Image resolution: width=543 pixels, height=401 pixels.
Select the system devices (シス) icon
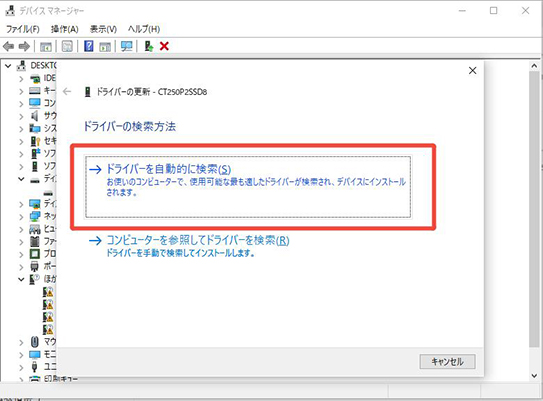[35, 128]
